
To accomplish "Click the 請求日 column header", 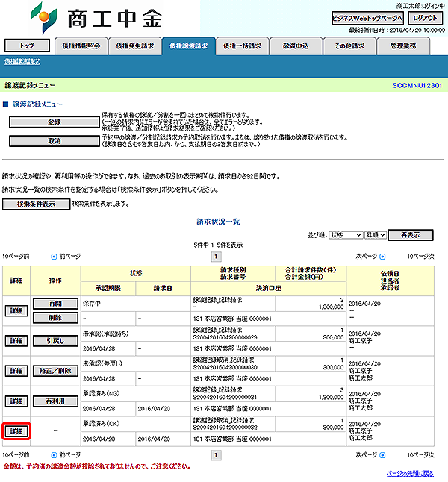I will coord(163,288).
